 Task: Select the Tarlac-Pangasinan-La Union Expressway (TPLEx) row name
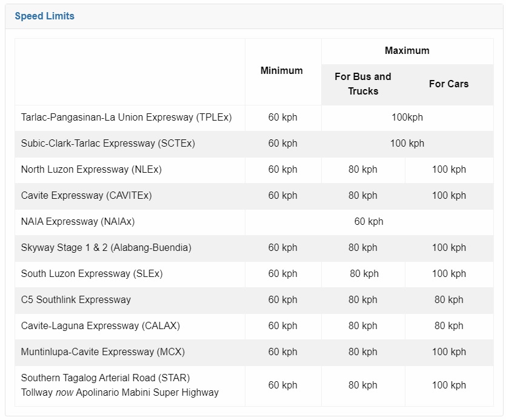tap(126, 117)
